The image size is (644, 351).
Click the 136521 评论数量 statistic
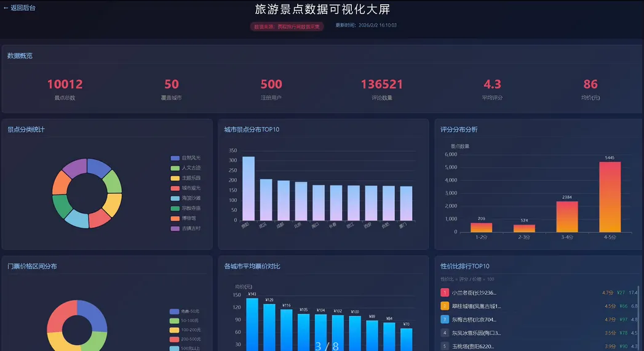coord(381,89)
